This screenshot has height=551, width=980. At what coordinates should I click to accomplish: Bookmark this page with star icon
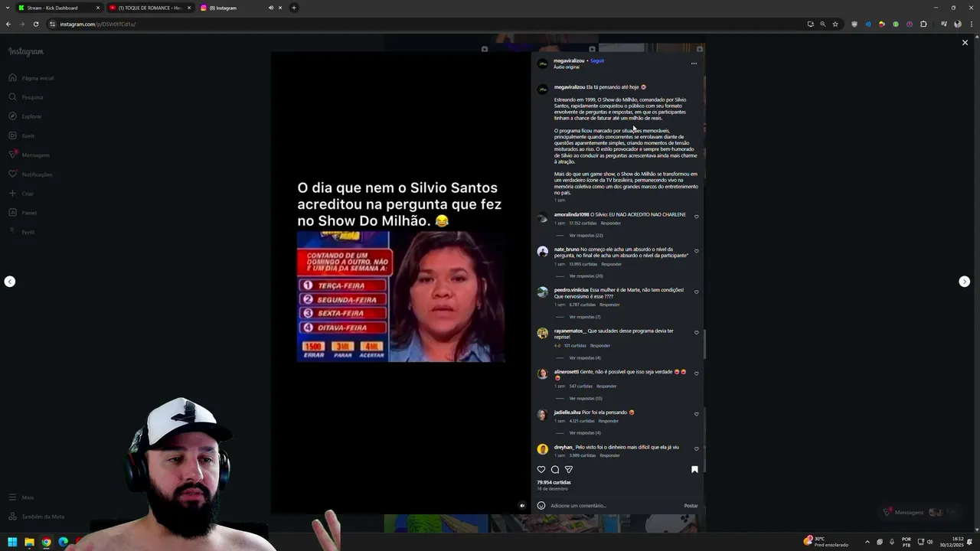835,24
